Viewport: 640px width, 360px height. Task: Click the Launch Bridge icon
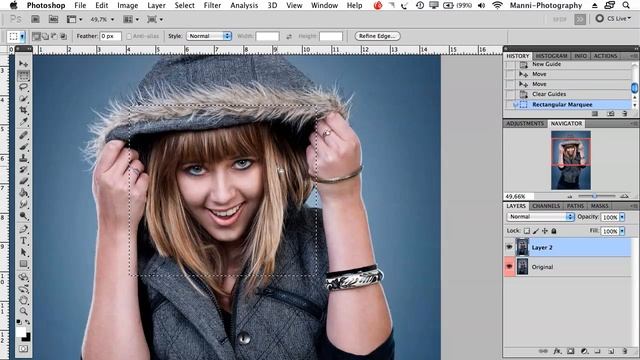click(x=36, y=19)
